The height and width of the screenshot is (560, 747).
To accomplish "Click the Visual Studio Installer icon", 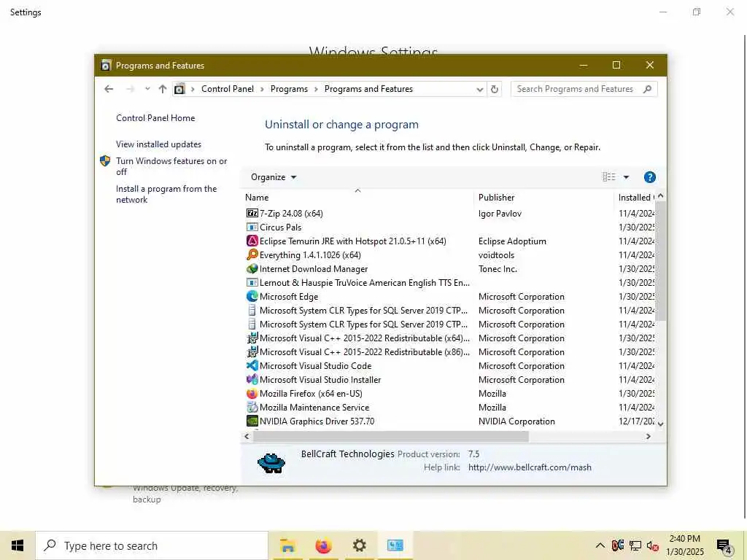I will [x=252, y=379].
